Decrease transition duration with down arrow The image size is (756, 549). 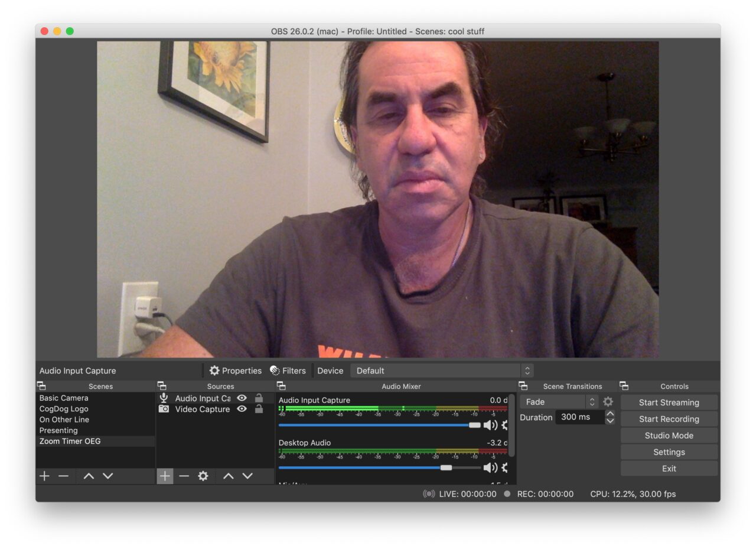click(x=610, y=421)
